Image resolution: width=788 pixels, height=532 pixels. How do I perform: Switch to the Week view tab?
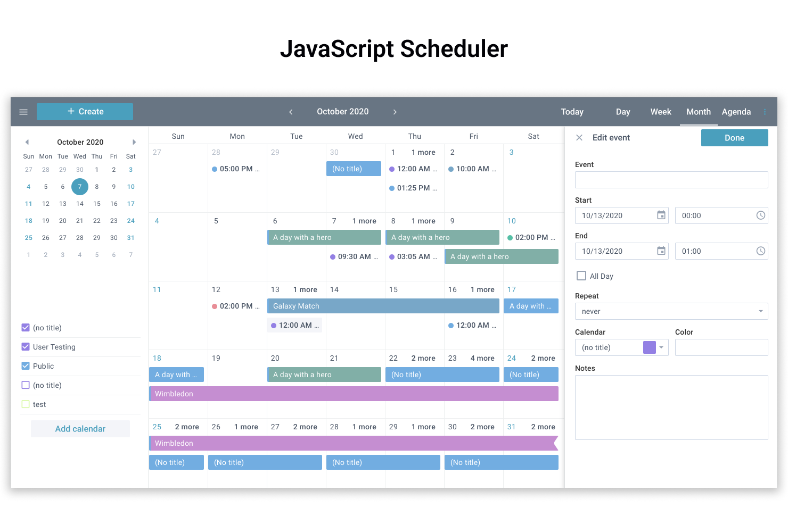660,112
